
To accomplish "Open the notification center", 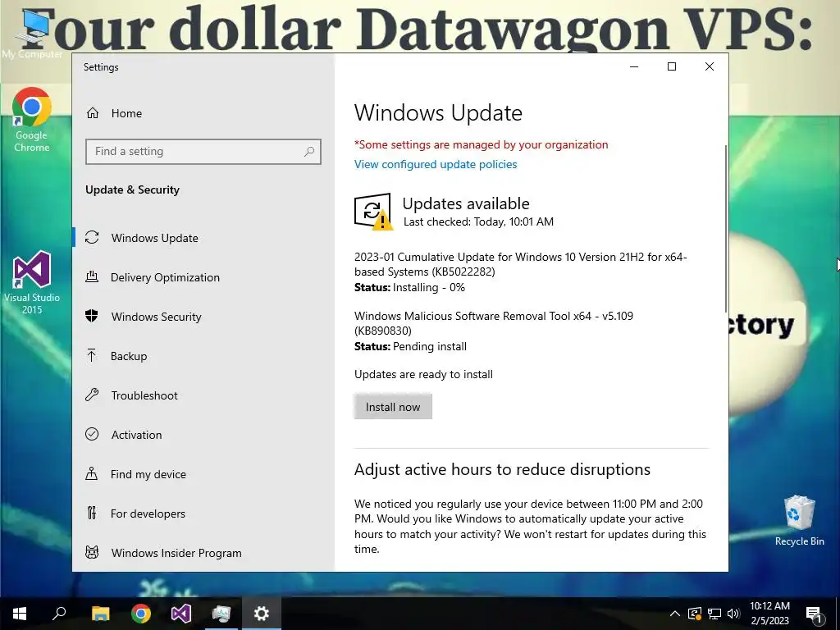I will [x=814, y=614].
